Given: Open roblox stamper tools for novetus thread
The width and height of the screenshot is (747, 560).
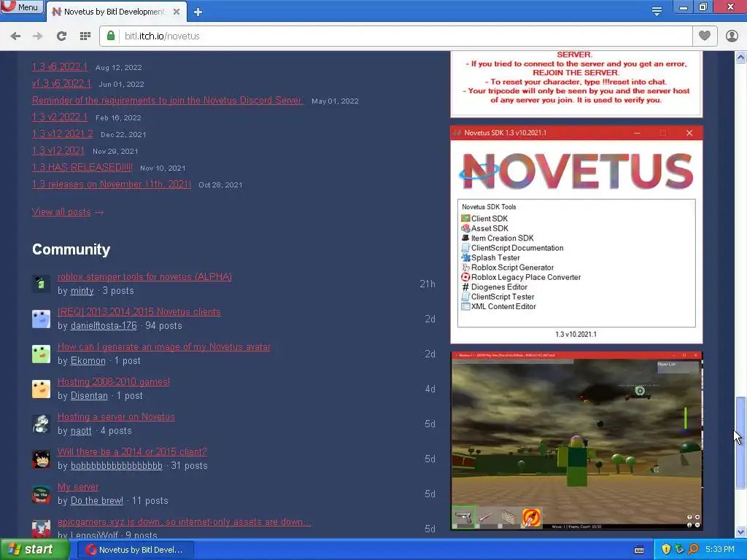Looking at the screenshot, I should point(145,276).
